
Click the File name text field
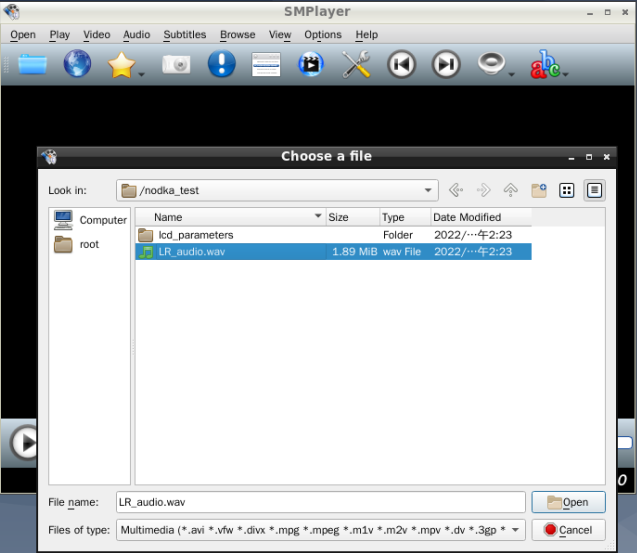click(x=319, y=502)
